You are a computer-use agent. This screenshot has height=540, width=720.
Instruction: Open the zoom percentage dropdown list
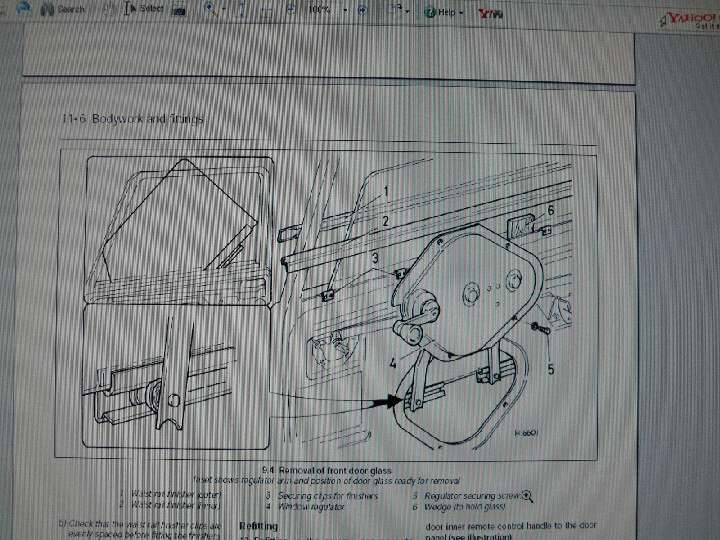[x=346, y=10]
